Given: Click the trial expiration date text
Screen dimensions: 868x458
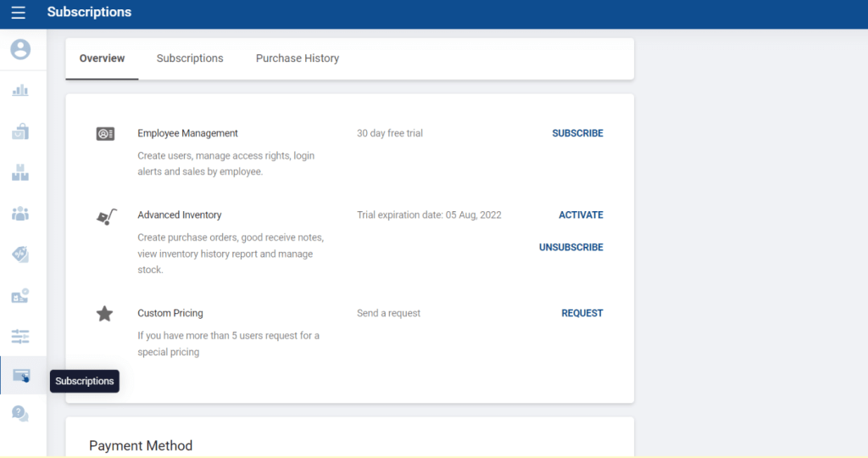Looking at the screenshot, I should pos(429,215).
